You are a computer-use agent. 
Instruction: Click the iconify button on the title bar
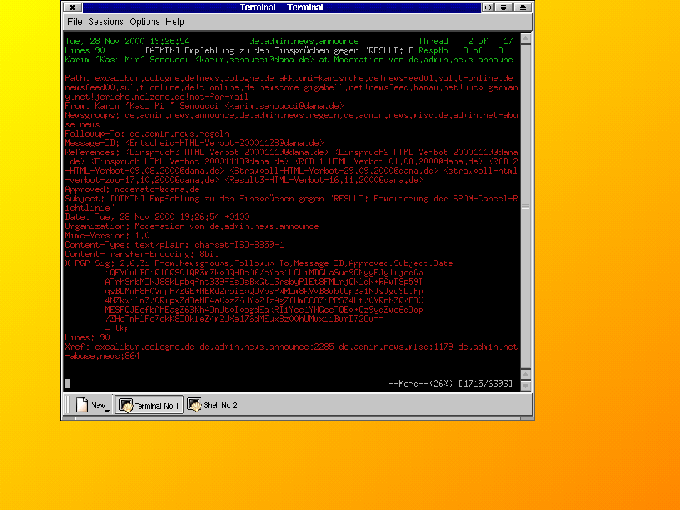pyautogui.click(x=504, y=7)
